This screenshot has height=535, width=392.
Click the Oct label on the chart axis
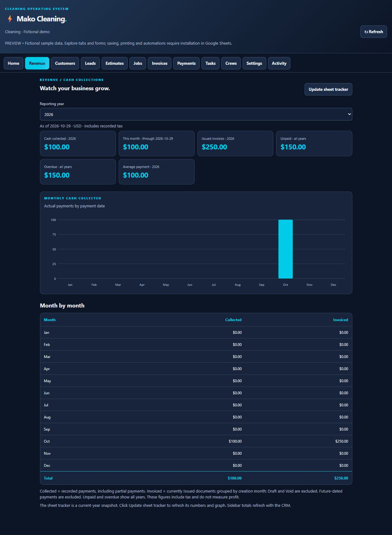click(286, 285)
